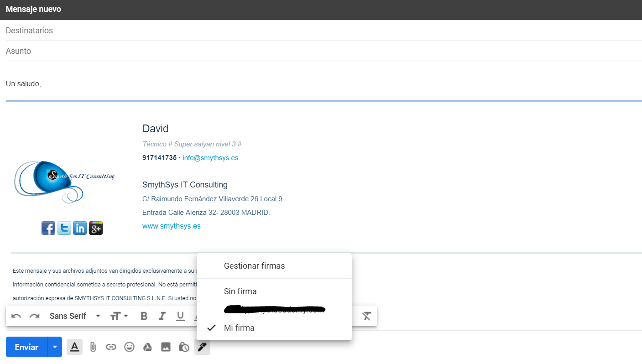The width and height of the screenshot is (642, 364).
Task: Open the Sans Serif font dropdown
Action: (75, 316)
